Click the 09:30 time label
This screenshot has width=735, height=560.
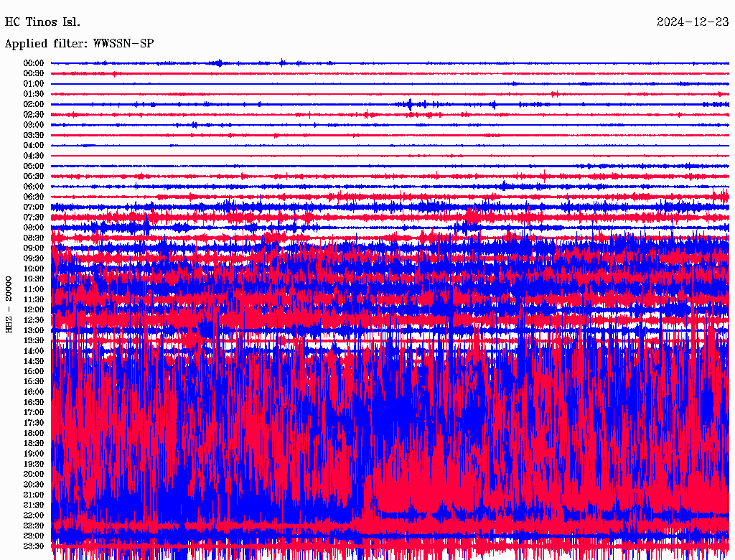click(x=34, y=258)
